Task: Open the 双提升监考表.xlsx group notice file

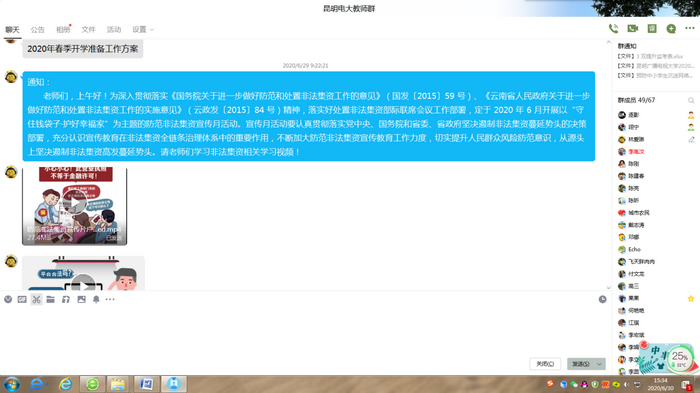Action: pos(650,56)
